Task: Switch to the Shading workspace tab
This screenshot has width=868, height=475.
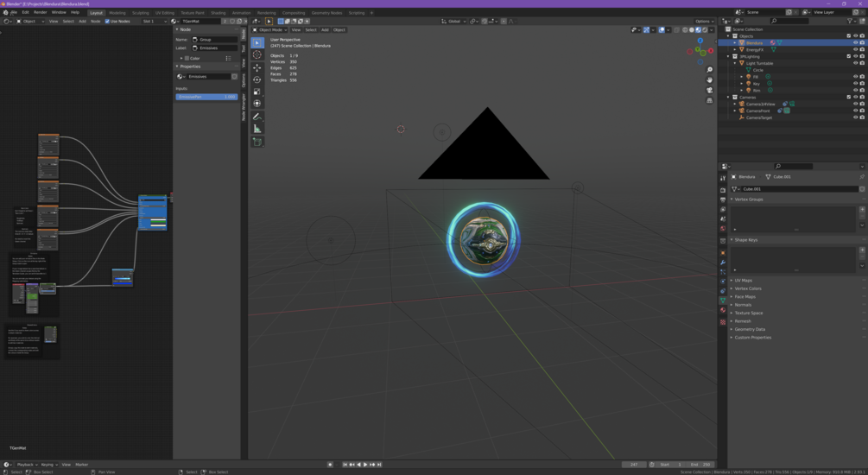Action: coord(219,13)
